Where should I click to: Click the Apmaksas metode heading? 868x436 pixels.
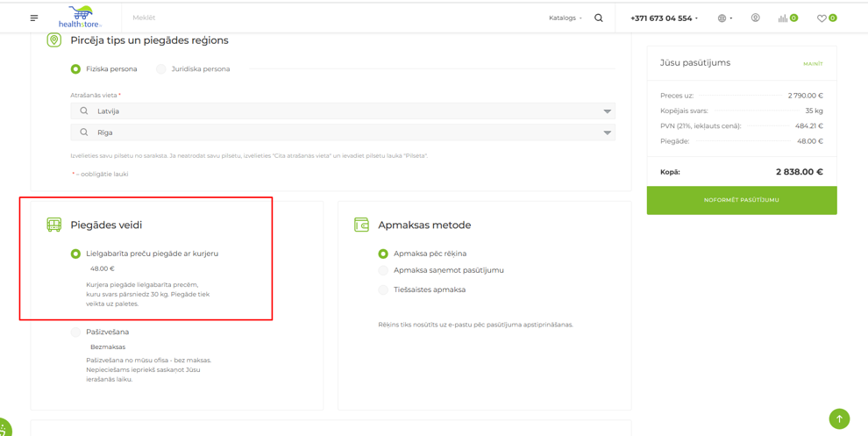[x=424, y=225]
